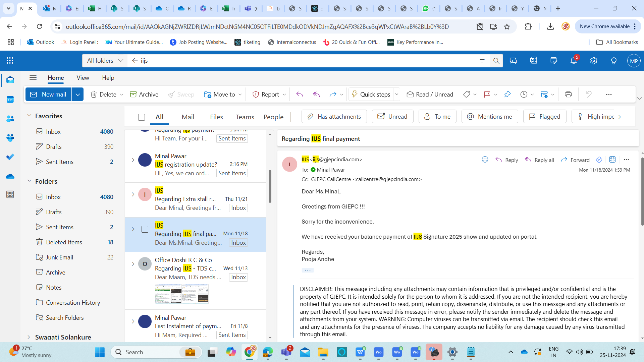Open the To Do checkmark app
The image size is (644, 362).
pyautogui.click(x=10, y=157)
